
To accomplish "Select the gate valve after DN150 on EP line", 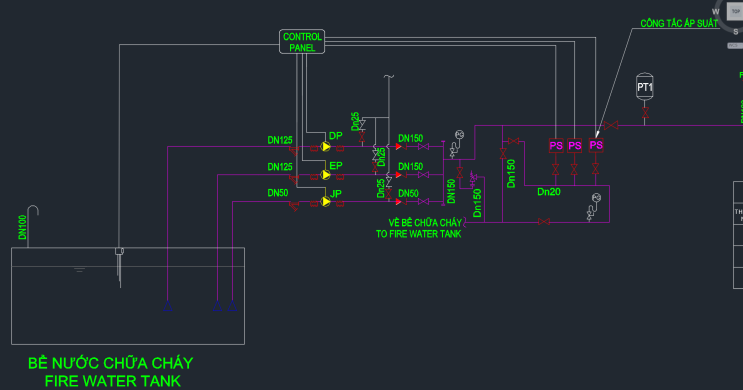I will pyautogui.click(x=424, y=175).
